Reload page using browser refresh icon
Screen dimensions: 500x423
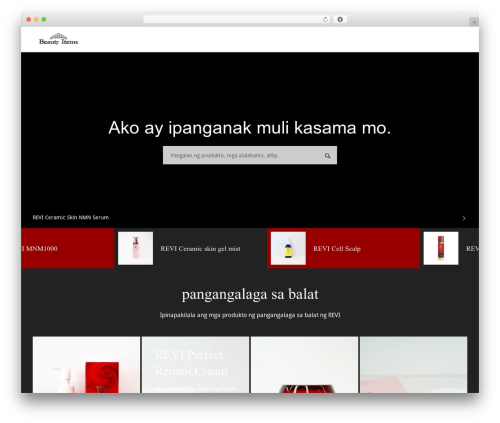(325, 20)
